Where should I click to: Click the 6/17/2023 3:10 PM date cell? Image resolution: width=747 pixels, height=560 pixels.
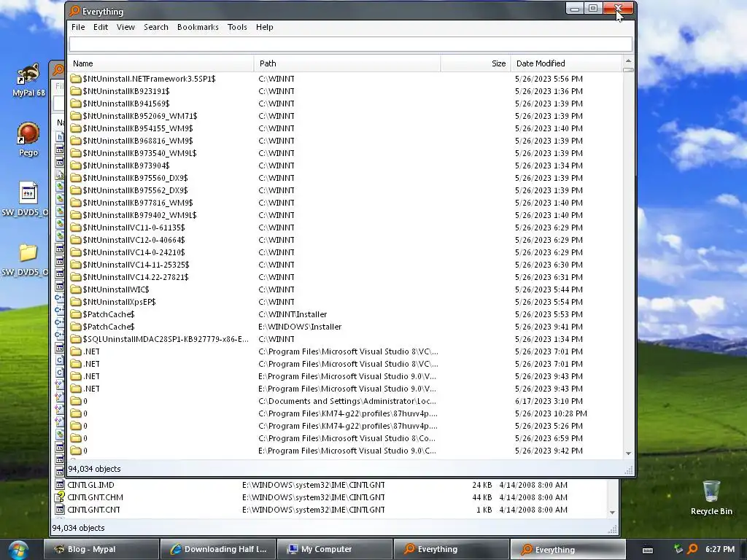coord(549,401)
